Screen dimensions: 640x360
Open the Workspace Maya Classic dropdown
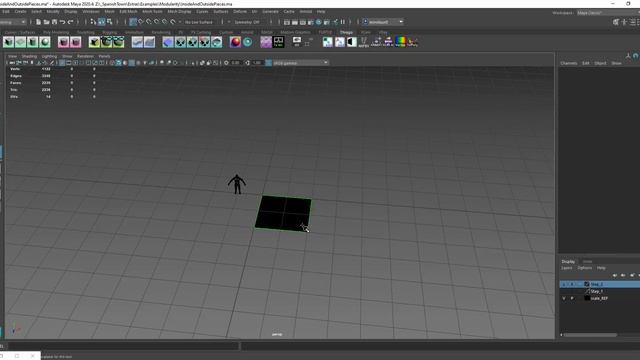click(608, 13)
